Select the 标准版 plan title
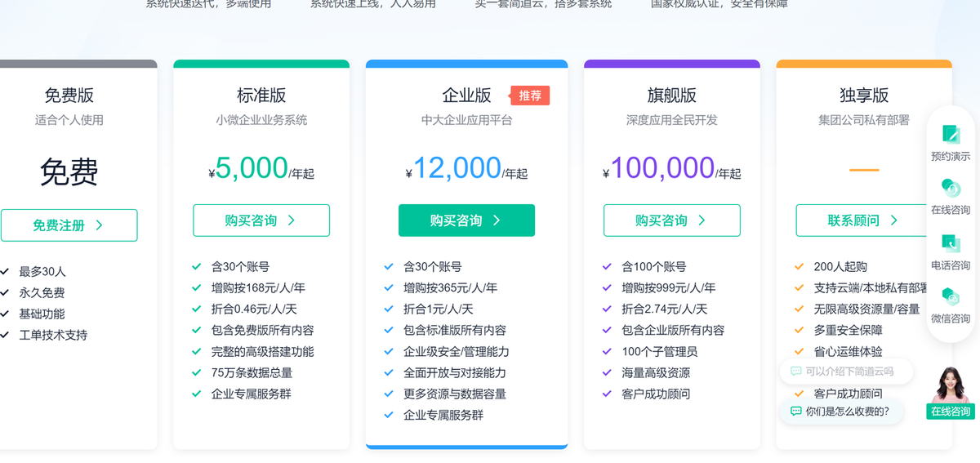The width and height of the screenshot is (980, 463). pos(261,95)
